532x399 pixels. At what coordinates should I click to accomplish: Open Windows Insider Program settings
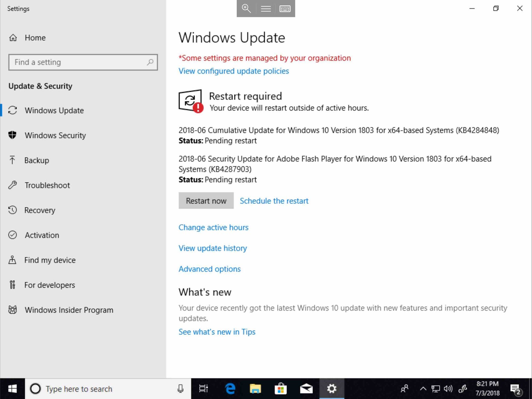click(x=69, y=310)
